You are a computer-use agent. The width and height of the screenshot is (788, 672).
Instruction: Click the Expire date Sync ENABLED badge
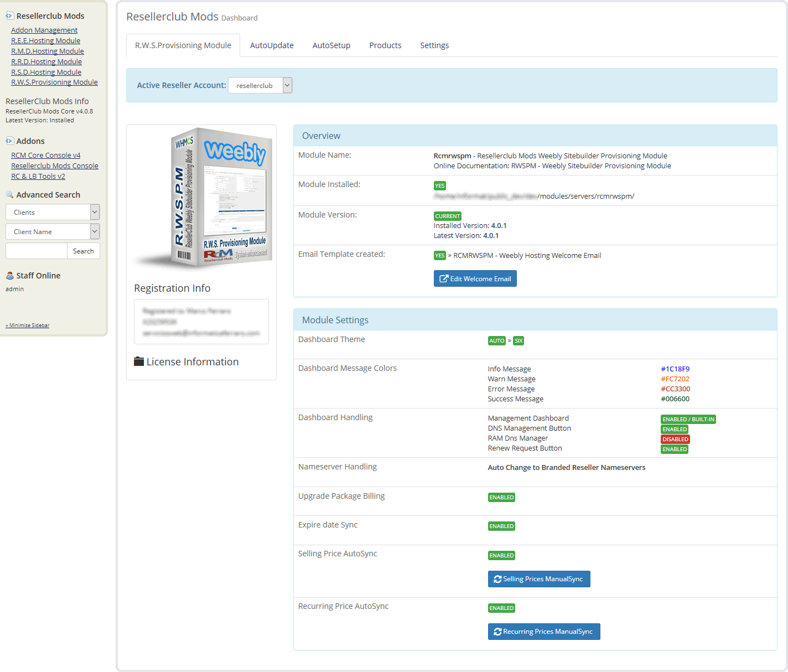tap(501, 526)
